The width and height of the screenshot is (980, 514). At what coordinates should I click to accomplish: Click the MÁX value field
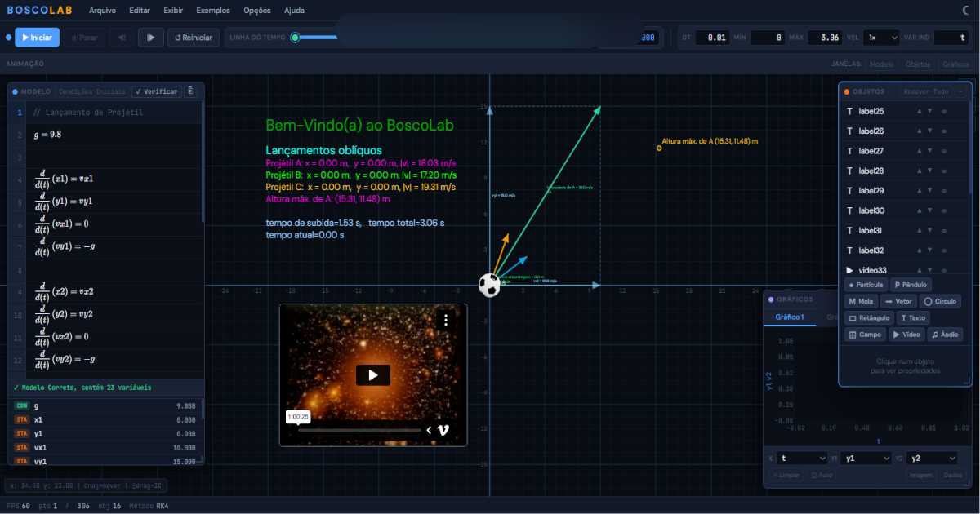(x=824, y=38)
